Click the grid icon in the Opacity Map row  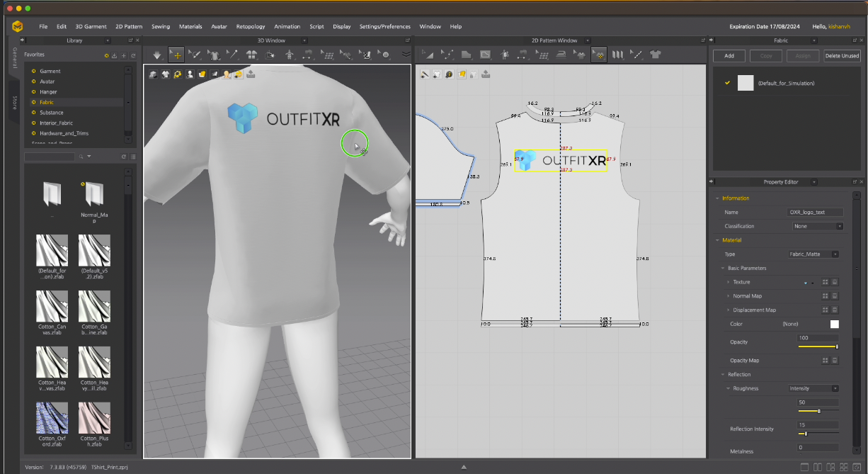[x=826, y=361]
